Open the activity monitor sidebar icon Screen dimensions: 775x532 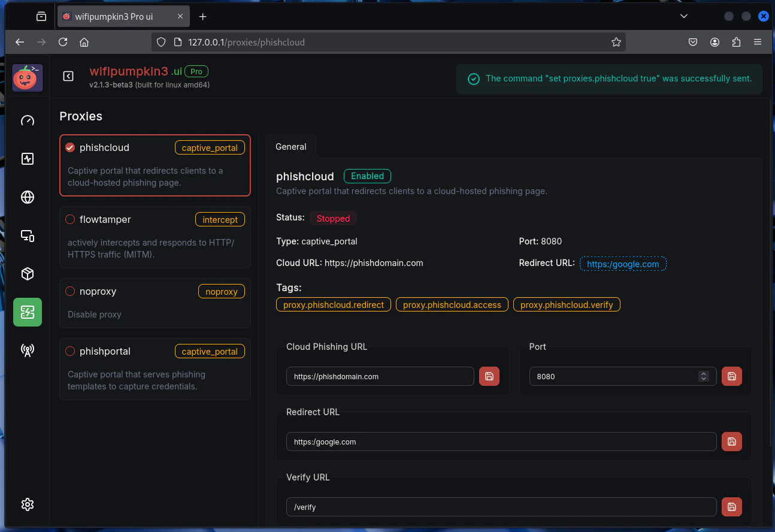tap(28, 159)
